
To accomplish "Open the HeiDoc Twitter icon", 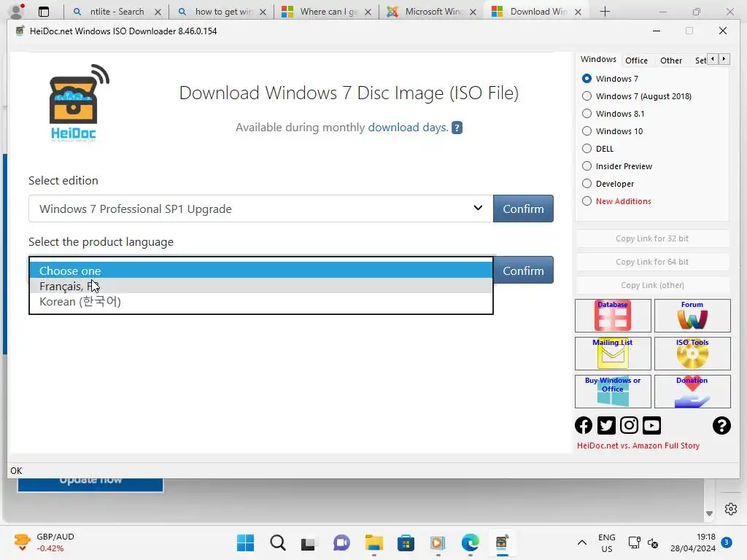I will [606, 425].
